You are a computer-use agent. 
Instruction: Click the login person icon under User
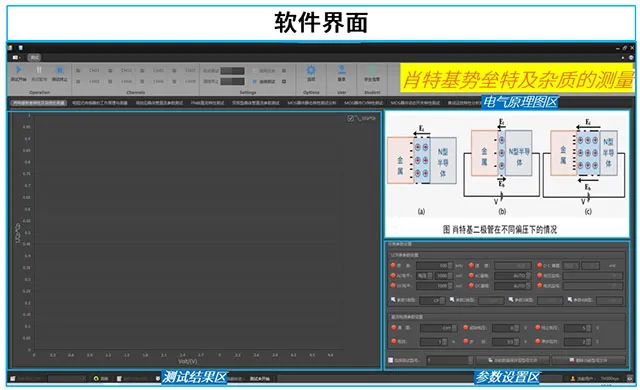pyautogui.click(x=342, y=70)
